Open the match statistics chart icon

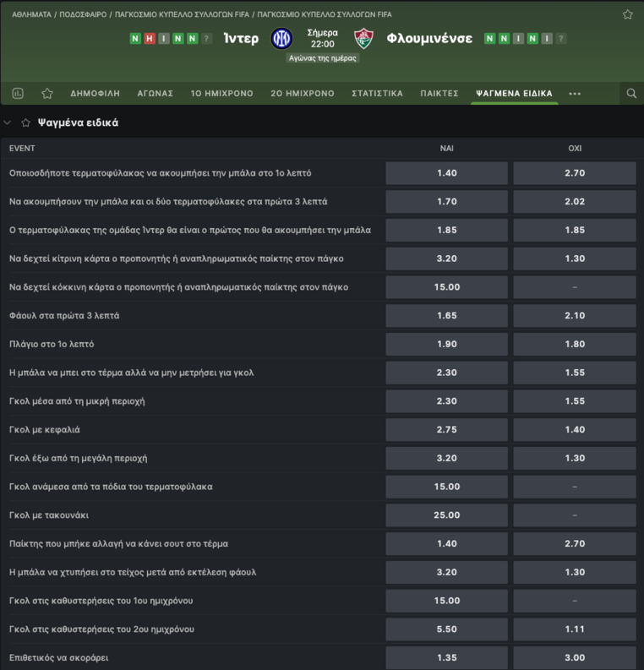[x=18, y=94]
